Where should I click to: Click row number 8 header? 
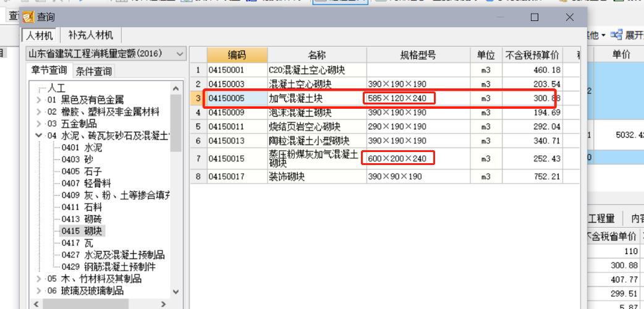(x=198, y=177)
